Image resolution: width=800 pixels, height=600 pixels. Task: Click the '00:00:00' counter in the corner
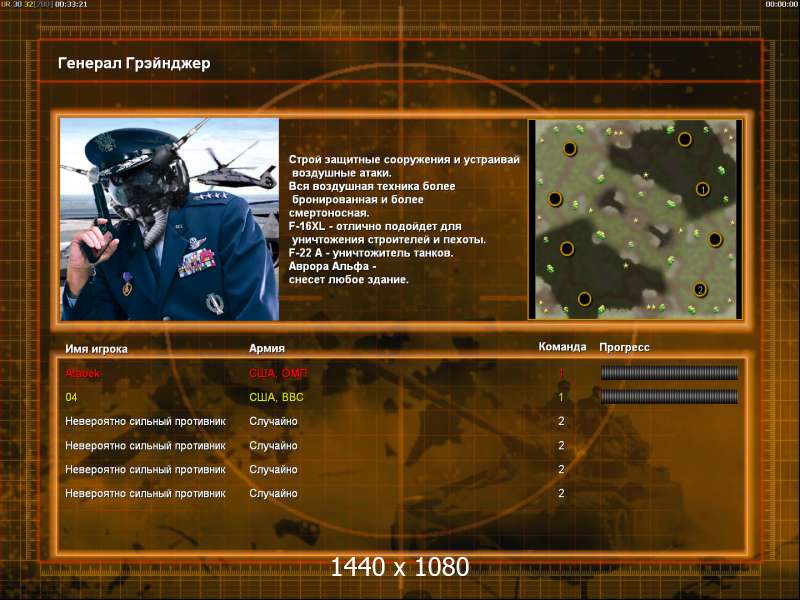[782, 4]
